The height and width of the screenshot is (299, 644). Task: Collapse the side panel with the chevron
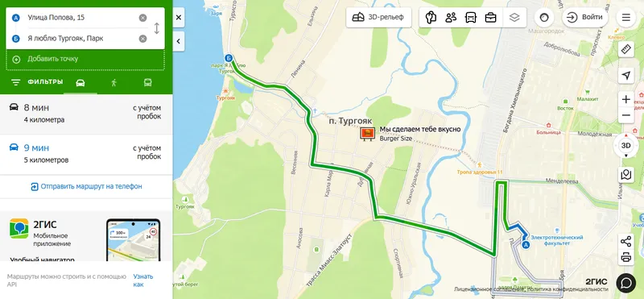(x=179, y=41)
